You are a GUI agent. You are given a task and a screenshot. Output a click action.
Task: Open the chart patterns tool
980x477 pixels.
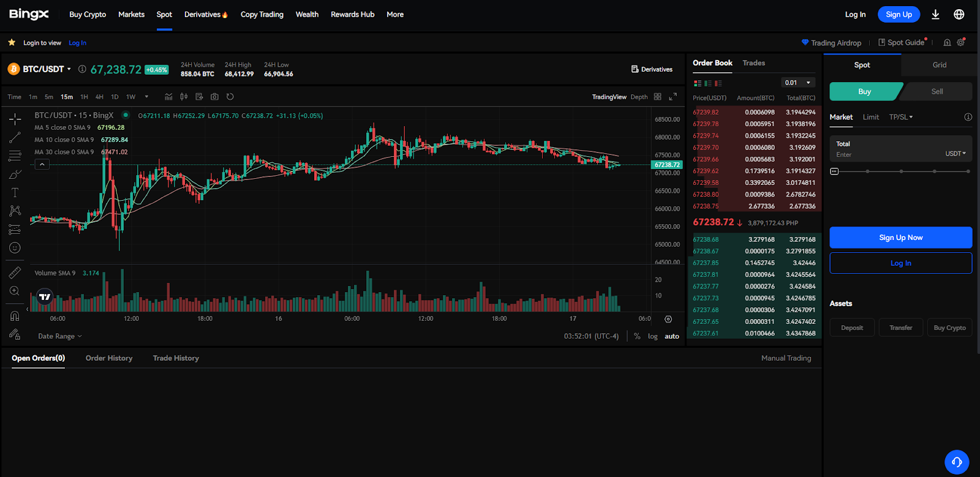15,211
